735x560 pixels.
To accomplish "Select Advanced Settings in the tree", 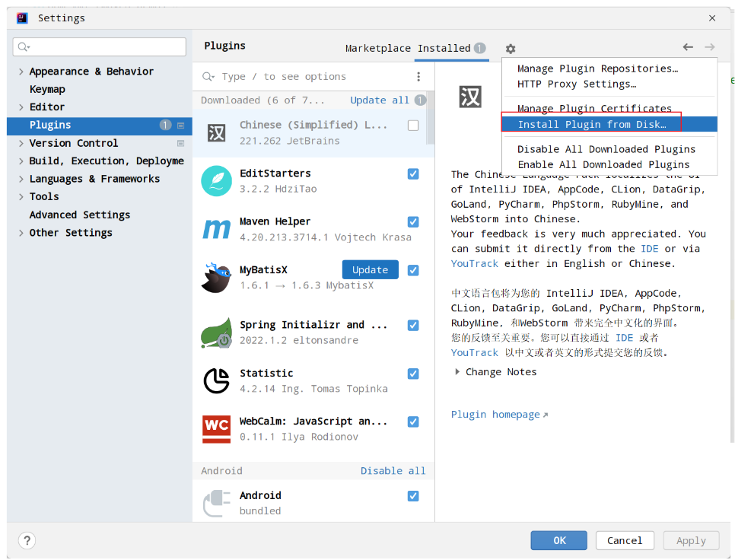I will (x=80, y=215).
